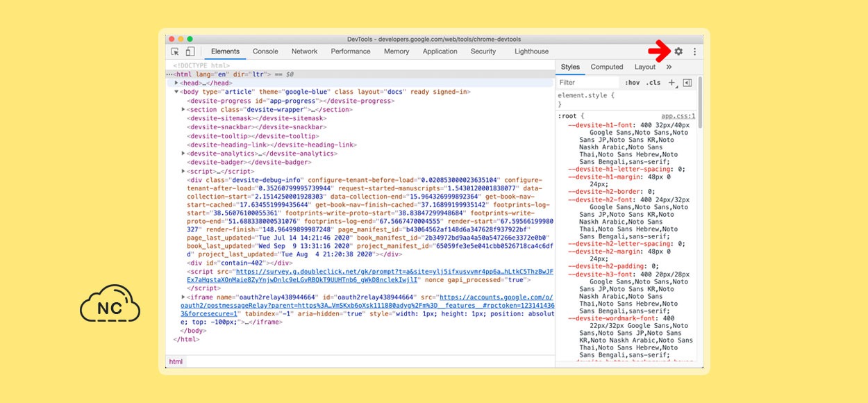The image size is (868, 403).
Task: Toggle the :hov element state button
Action: pyautogui.click(x=631, y=83)
